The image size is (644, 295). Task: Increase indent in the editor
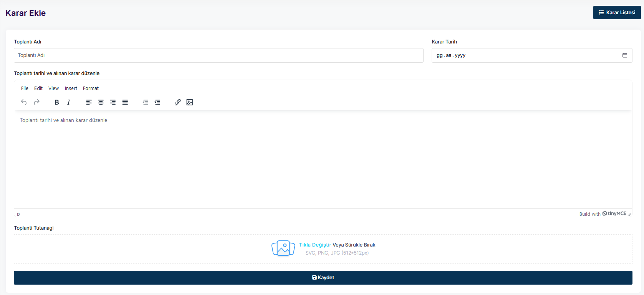click(157, 102)
